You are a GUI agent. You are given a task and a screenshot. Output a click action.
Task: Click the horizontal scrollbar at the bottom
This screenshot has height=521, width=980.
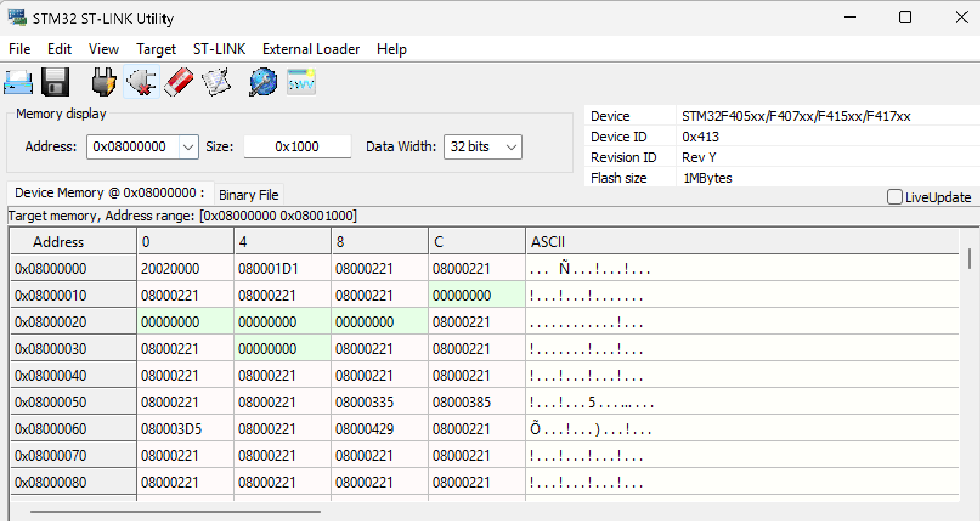pyautogui.click(x=176, y=512)
